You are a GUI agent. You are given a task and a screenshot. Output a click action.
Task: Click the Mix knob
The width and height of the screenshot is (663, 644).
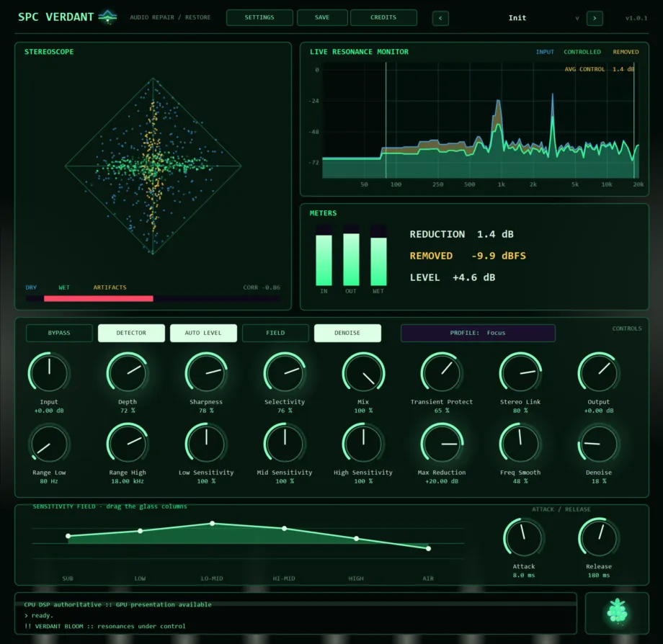point(363,372)
